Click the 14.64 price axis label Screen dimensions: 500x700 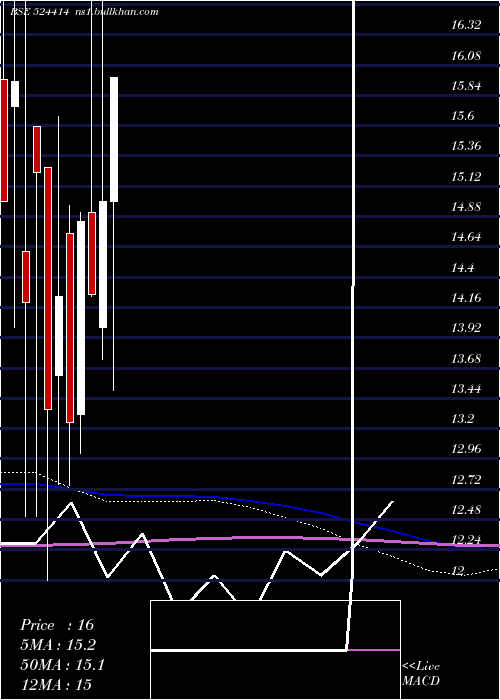[466, 237]
